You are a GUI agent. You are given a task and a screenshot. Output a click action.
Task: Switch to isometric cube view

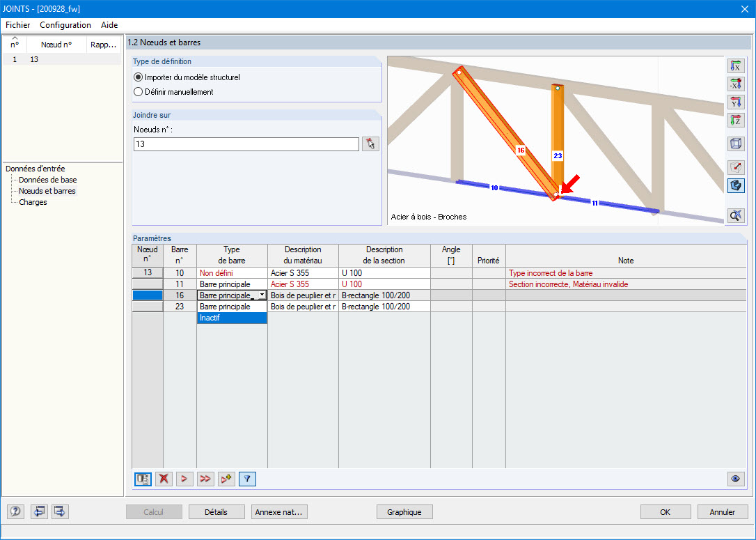click(735, 144)
